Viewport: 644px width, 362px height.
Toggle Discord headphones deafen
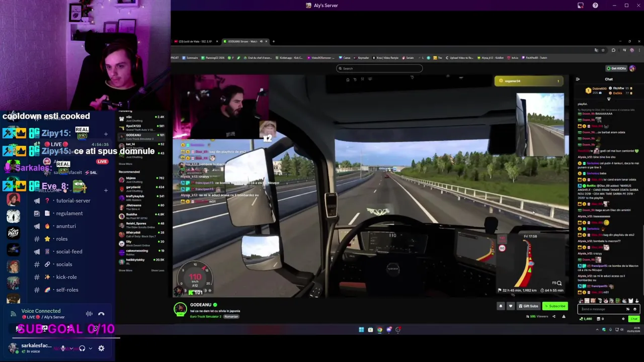click(82, 348)
